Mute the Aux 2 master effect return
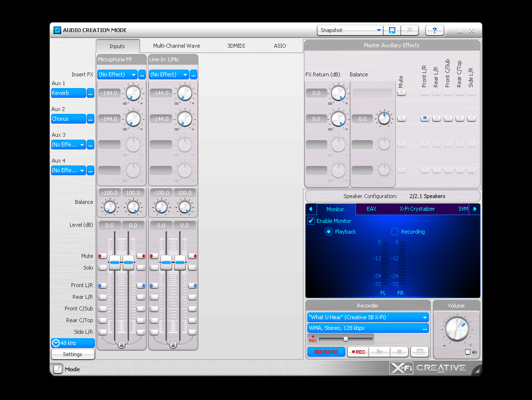 coord(402,119)
